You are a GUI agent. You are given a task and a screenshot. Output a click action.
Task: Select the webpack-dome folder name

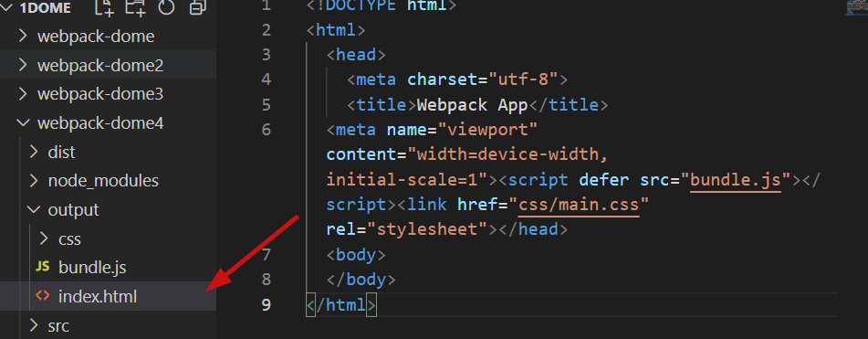(x=96, y=37)
